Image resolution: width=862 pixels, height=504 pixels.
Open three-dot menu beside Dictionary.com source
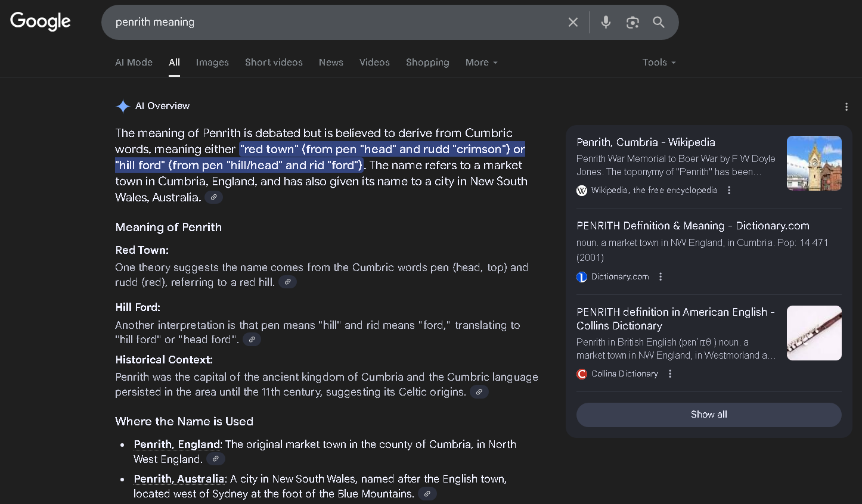[661, 276]
